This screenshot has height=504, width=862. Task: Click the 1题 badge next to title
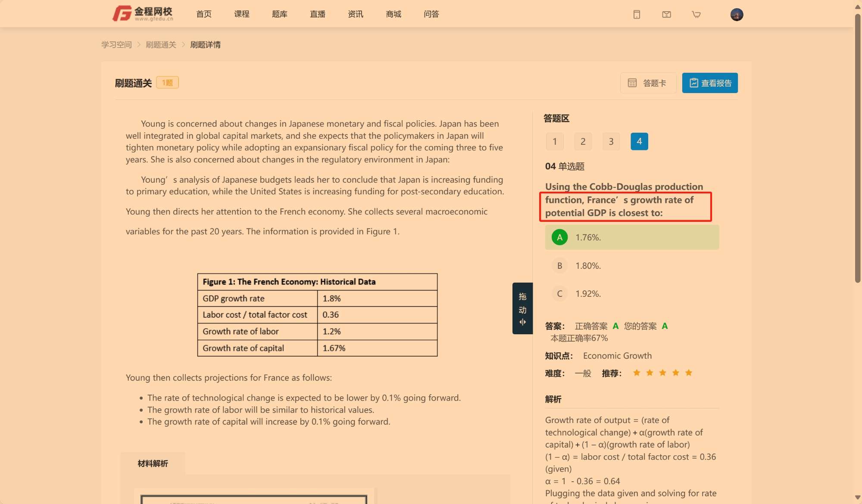click(167, 83)
